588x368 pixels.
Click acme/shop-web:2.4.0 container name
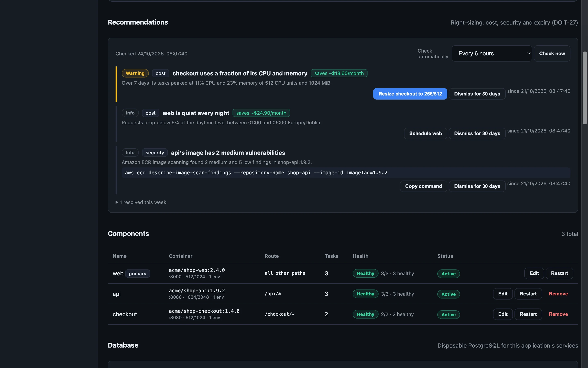pos(197,270)
